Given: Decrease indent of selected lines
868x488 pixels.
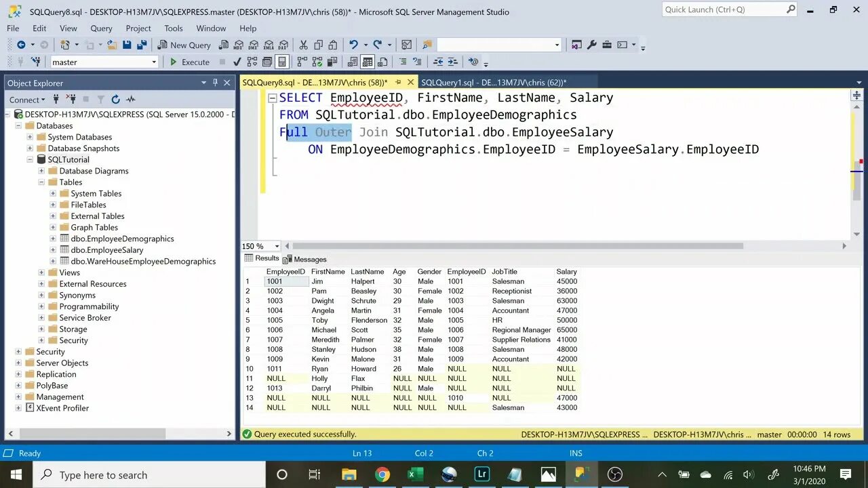Looking at the screenshot, I should (438, 62).
